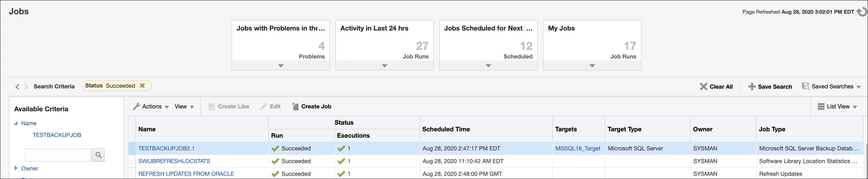Click the page refresh icon
Image resolution: width=868 pixels, height=179 pixels.
(862, 12)
